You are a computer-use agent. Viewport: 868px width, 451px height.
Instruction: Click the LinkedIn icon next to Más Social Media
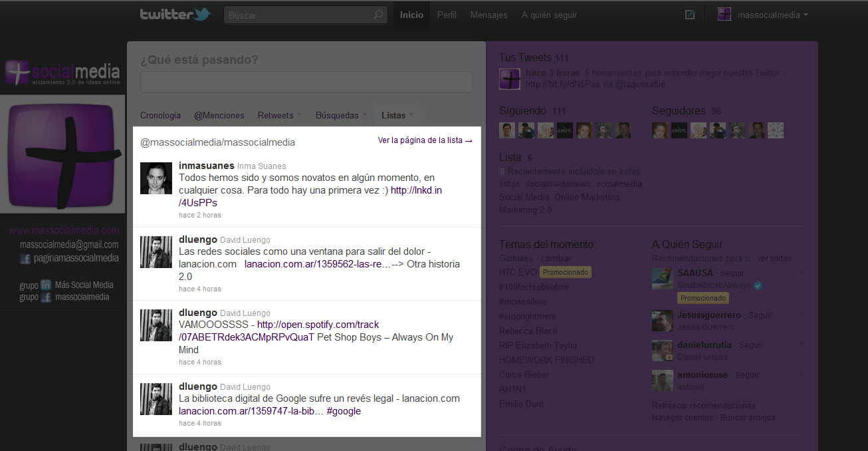click(46, 285)
